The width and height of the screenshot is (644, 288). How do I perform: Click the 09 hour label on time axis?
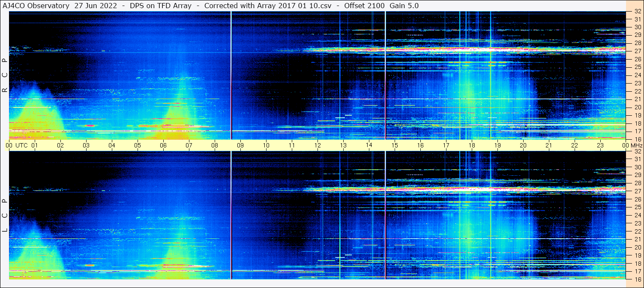(x=240, y=145)
